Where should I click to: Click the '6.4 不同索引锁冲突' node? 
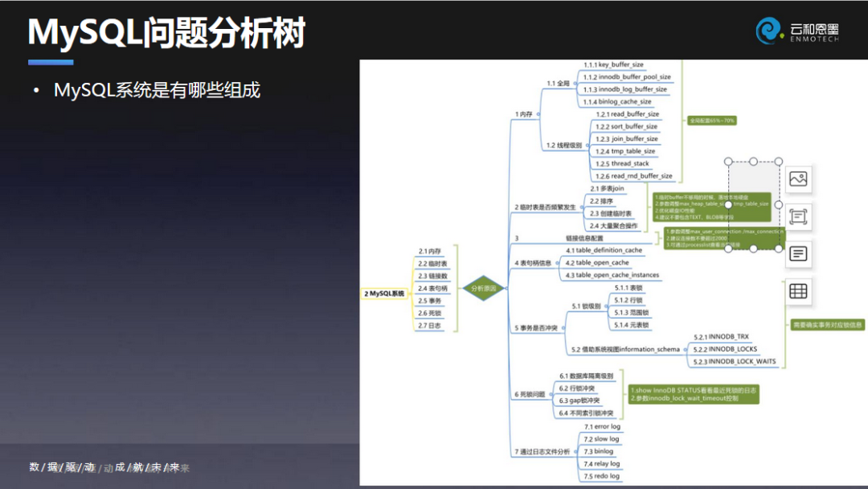pyautogui.click(x=586, y=413)
